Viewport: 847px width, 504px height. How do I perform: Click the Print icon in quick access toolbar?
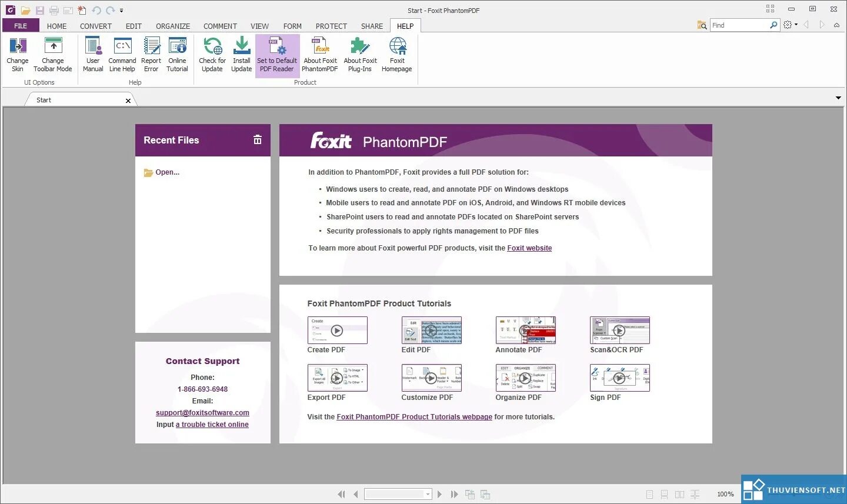click(54, 11)
